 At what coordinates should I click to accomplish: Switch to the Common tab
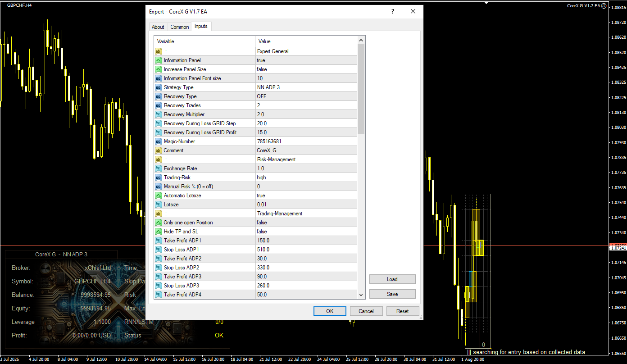tap(179, 27)
